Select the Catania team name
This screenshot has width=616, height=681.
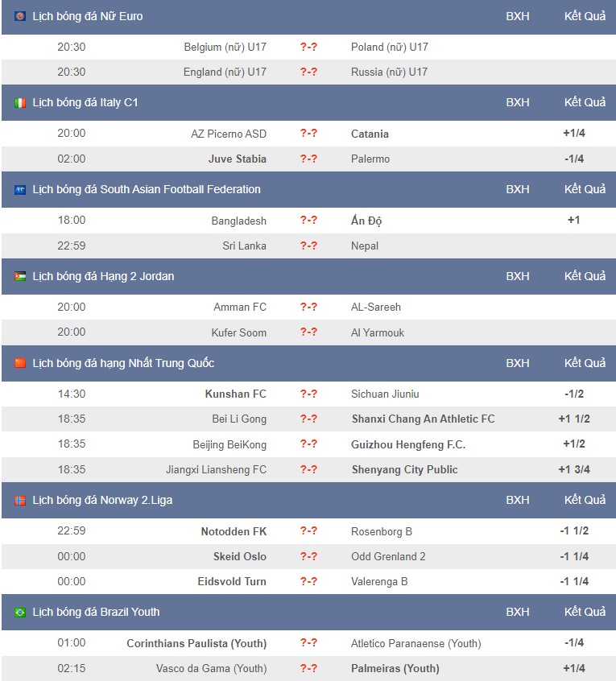pos(370,134)
